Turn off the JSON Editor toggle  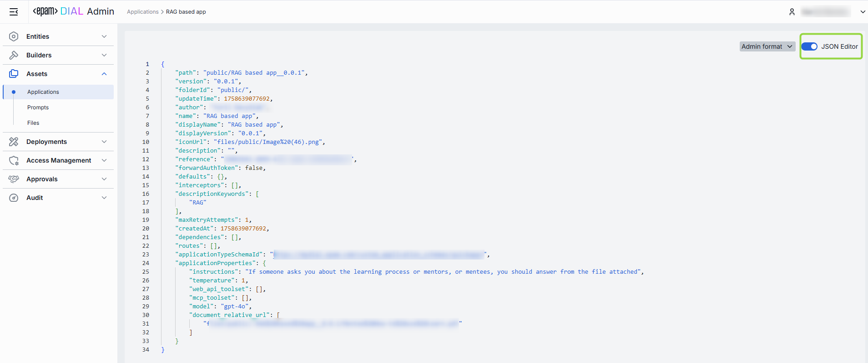click(809, 46)
